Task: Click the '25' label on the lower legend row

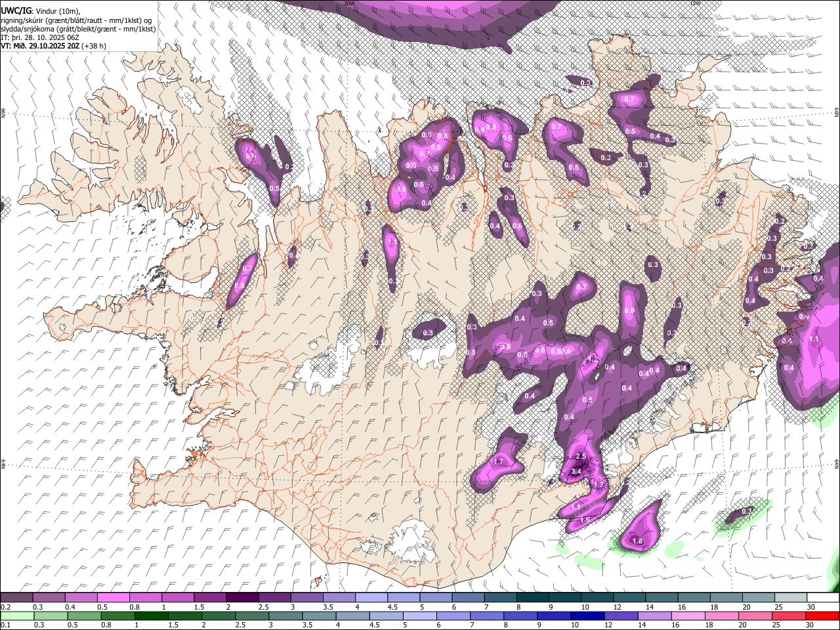Action: (776, 625)
